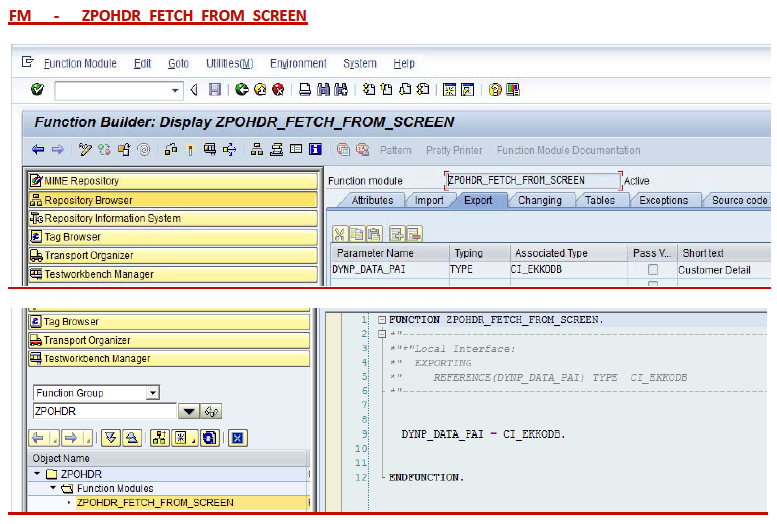Click the Active/Inactive switch icon
Viewport: 777px width, 524px height.
104,149
